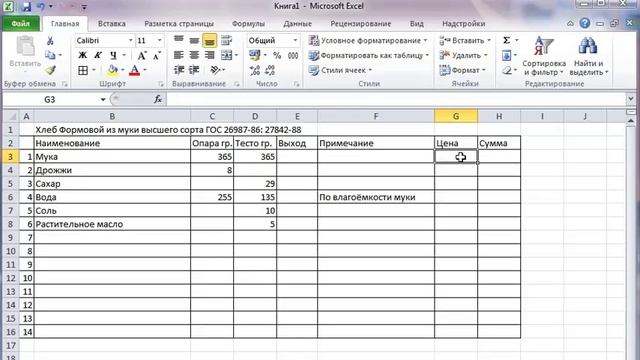This screenshot has height=360, width=640.
Task: Open Условное форматирование menu
Action: 368,40
